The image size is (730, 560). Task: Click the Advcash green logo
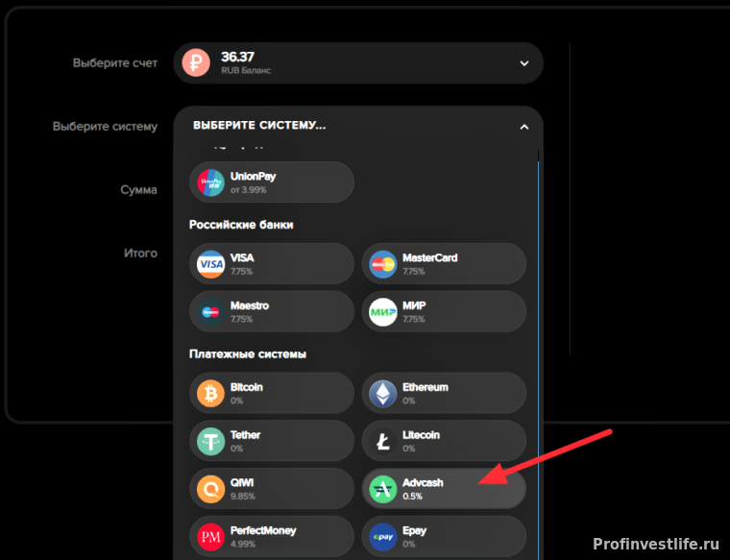(382, 489)
